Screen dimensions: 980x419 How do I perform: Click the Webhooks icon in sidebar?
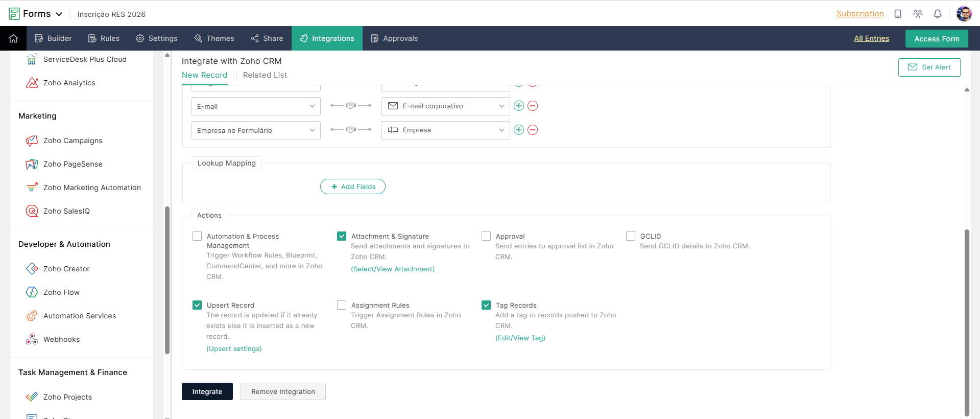click(x=32, y=339)
